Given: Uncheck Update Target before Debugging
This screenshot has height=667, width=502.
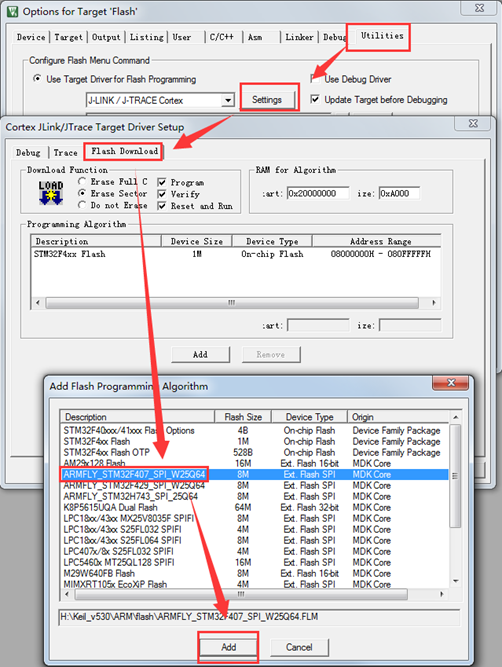Looking at the screenshot, I should [x=315, y=100].
